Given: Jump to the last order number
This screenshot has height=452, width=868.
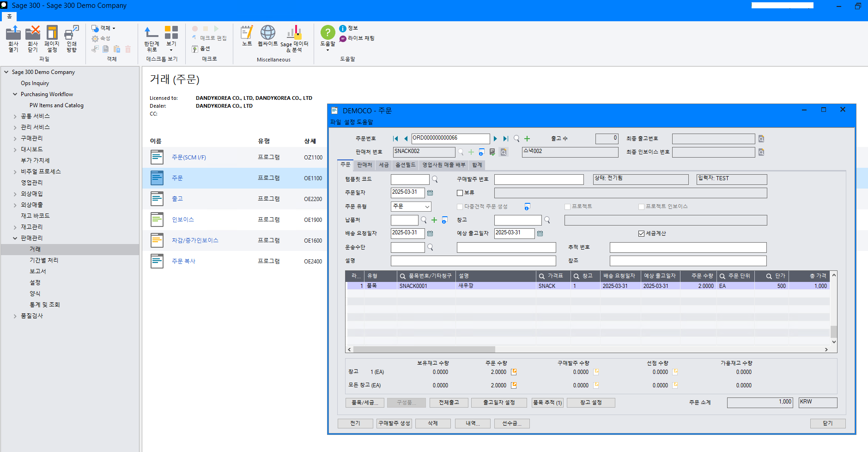Looking at the screenshot, I should pyautogui.click(x=505, y=139).
